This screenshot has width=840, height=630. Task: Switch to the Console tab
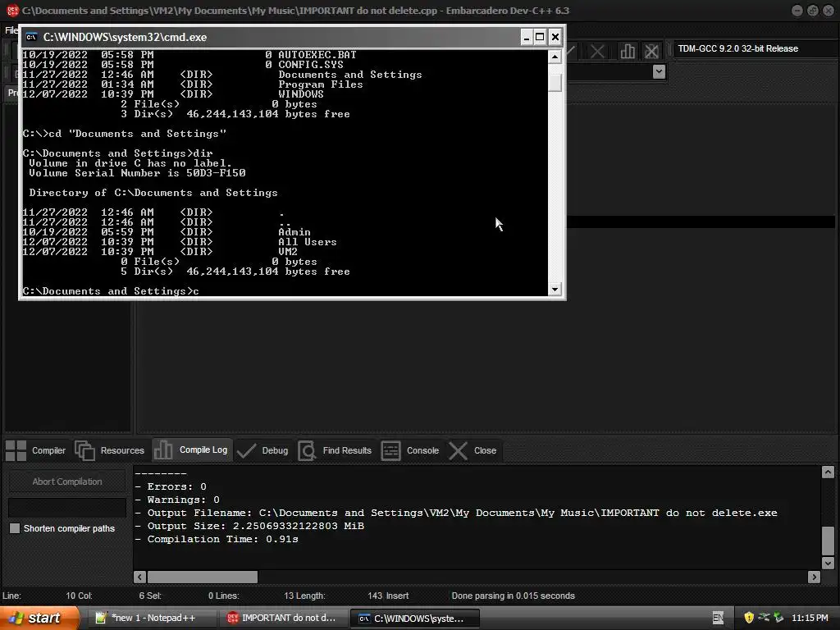pyautogui.click(x=410, y=450)
